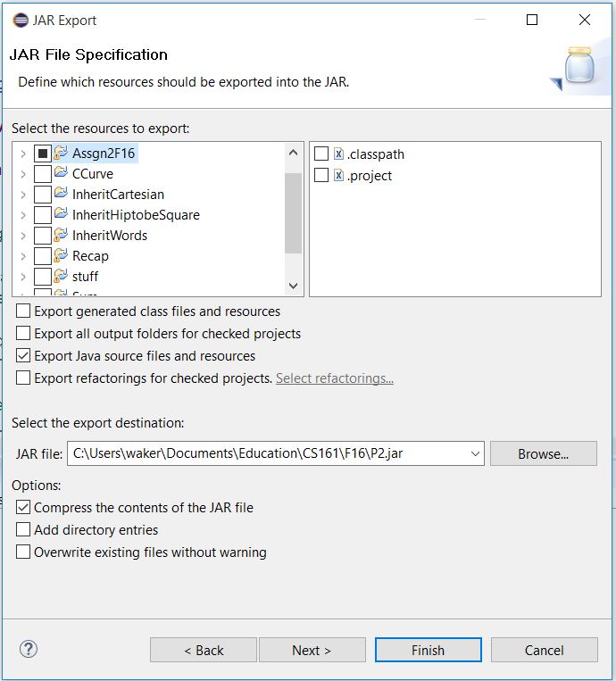Toggle the Assgn2F16 project checkbox
Image resolution: width=616 pixels, height=681 pixels.
tap(43, 154)
